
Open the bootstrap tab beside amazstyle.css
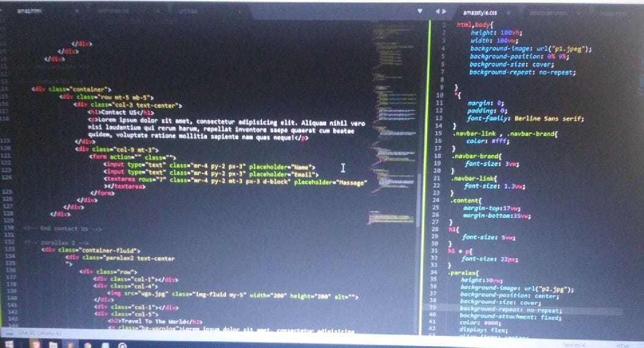tap(549, 13)
